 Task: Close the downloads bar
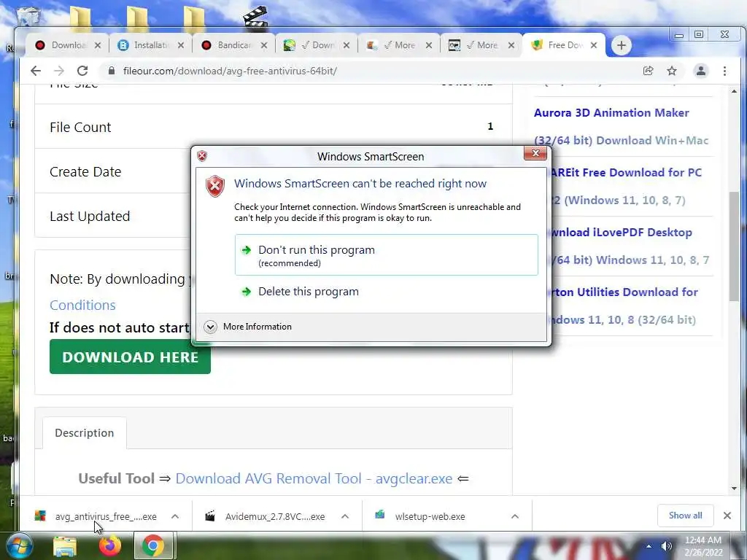coord(727,516)
